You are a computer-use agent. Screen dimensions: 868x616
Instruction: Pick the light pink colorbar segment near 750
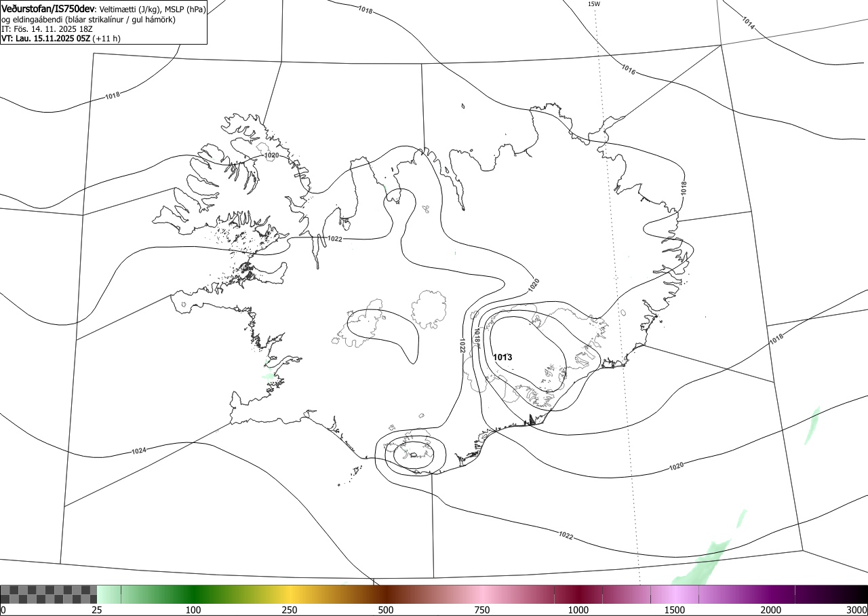coord(482,594)
